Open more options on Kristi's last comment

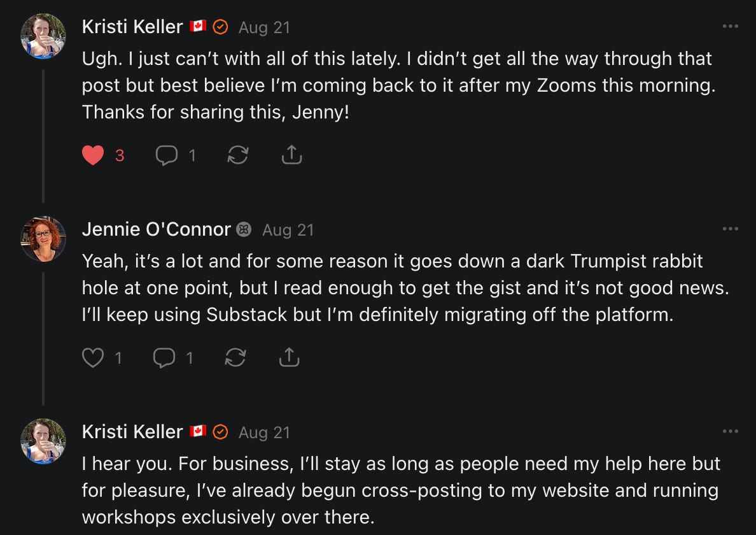731,432
